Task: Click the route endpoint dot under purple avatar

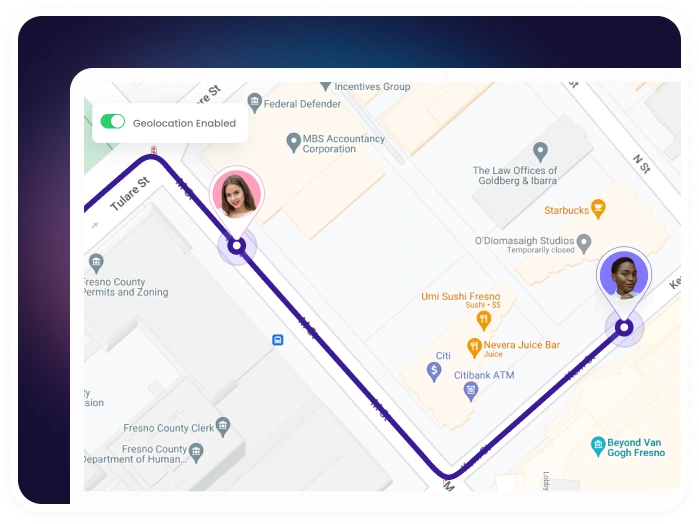Action: pos(624,328)
